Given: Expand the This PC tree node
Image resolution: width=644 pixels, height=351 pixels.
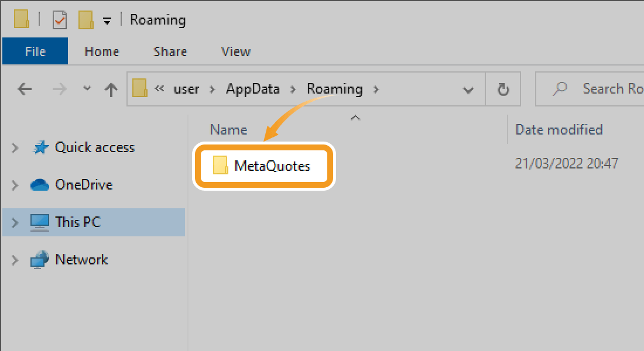Looking at the screenshot, I should [x=15, y=222].
